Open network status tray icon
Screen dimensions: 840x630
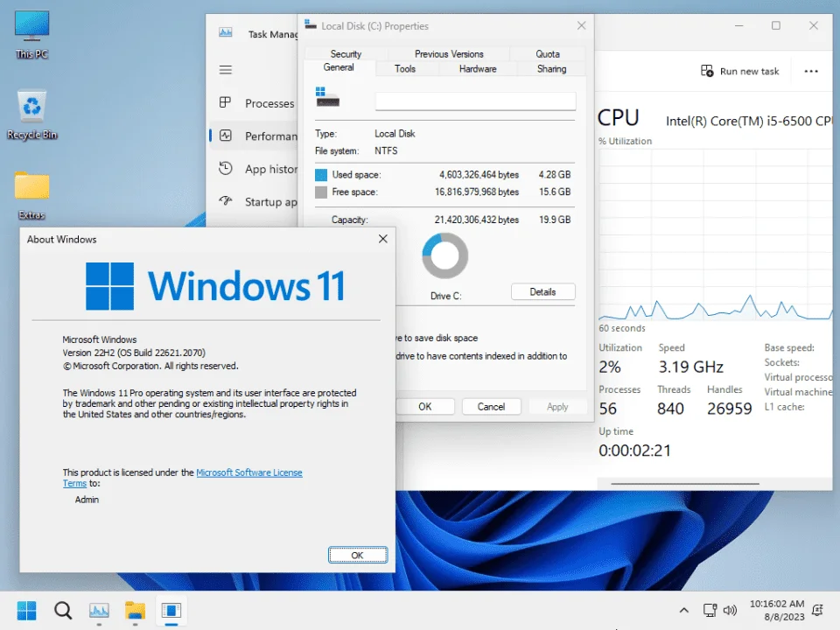point(710,610)
